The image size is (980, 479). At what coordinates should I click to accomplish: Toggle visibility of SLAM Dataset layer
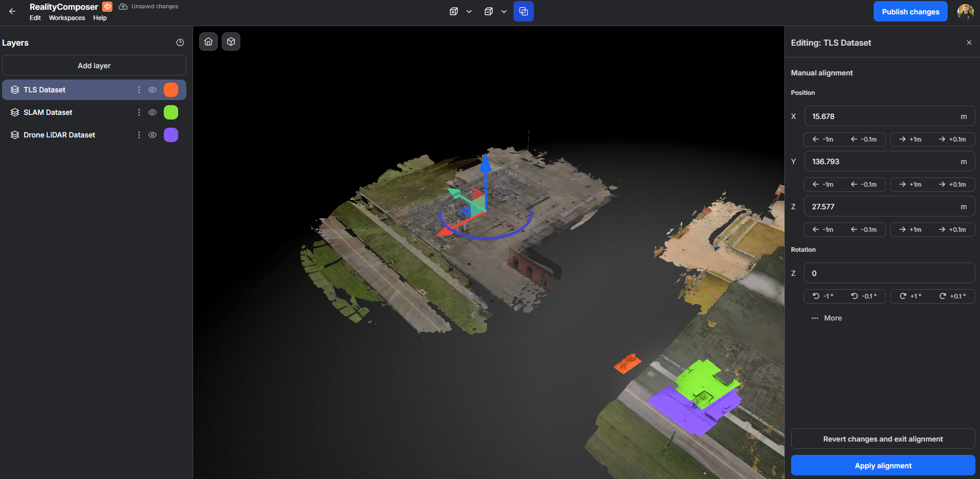pos(152,112)
